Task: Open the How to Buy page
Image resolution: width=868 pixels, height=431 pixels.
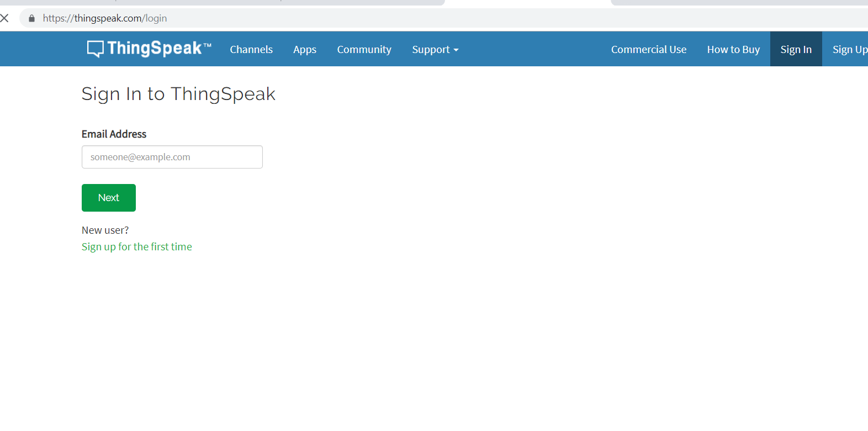Action: pyautogui.click(x=733, y=49)
